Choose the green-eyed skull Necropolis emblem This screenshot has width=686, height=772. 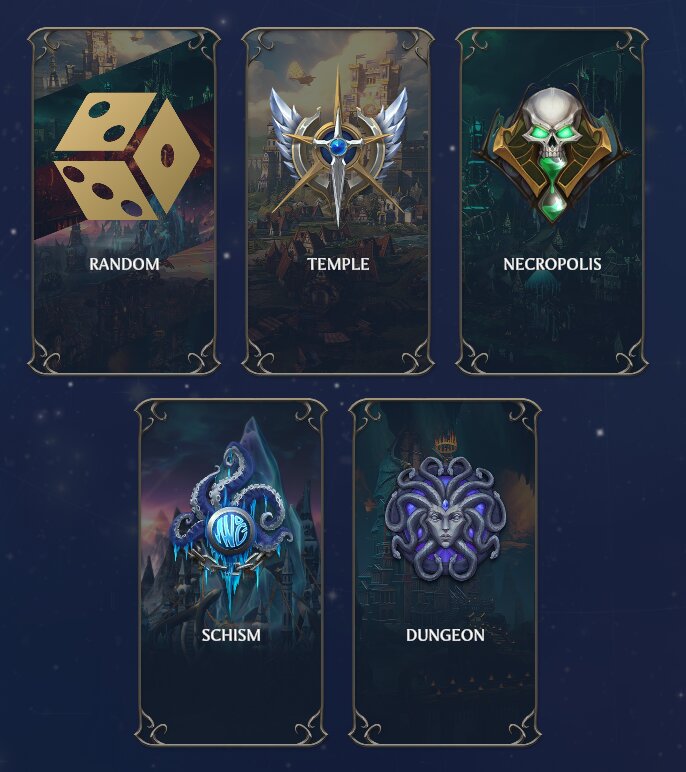pyautogui.click(x=552, y=155)
